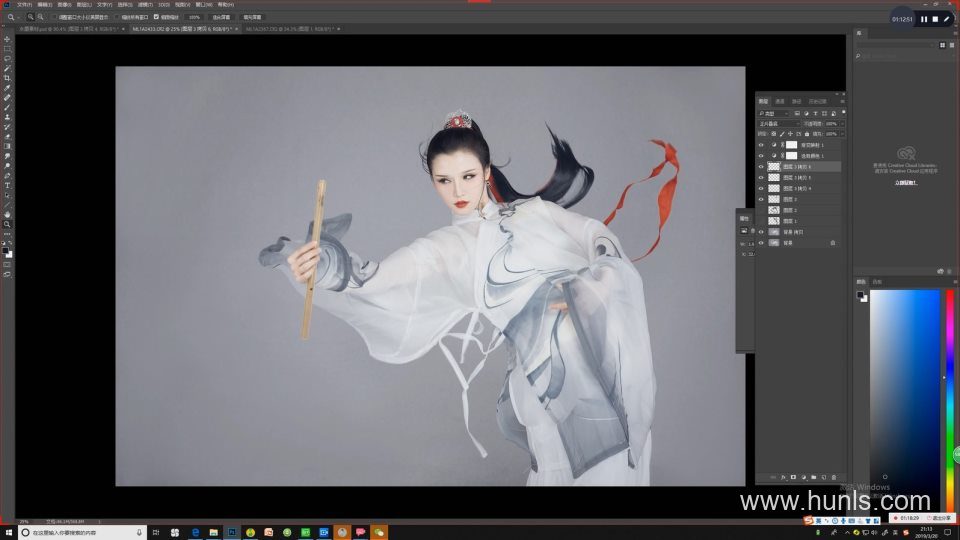Select the Lasso tool
The height and width of the screenshot is (540, 960).
point(7,59)
